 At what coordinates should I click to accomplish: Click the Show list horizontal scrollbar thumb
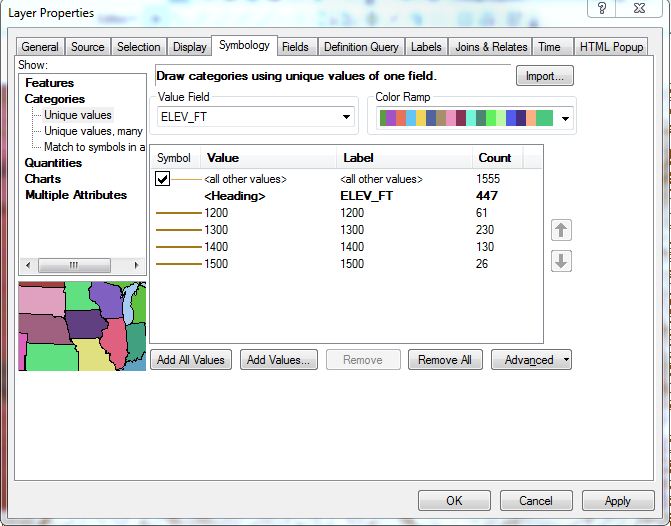pos(74,265)
